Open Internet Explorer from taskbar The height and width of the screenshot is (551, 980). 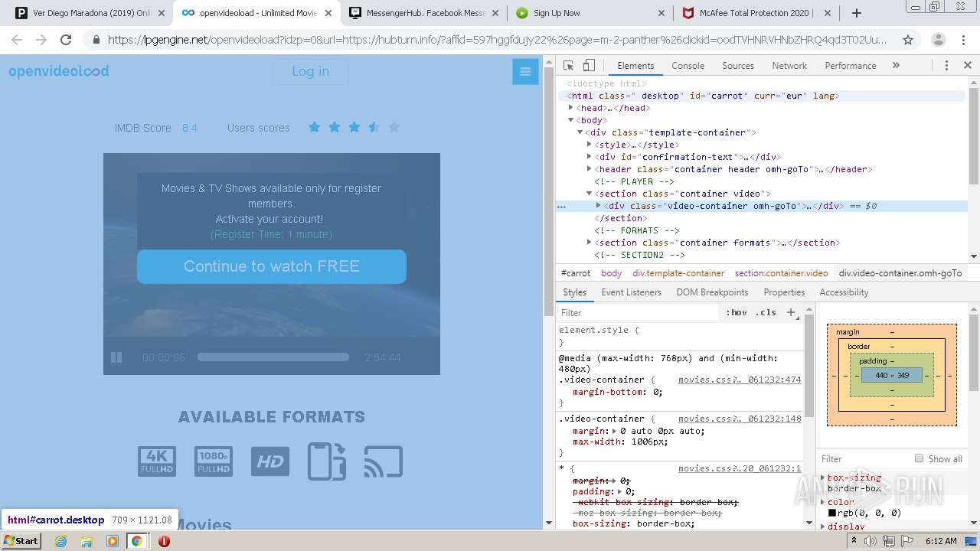pyautogui.click(x=61, y=541)
